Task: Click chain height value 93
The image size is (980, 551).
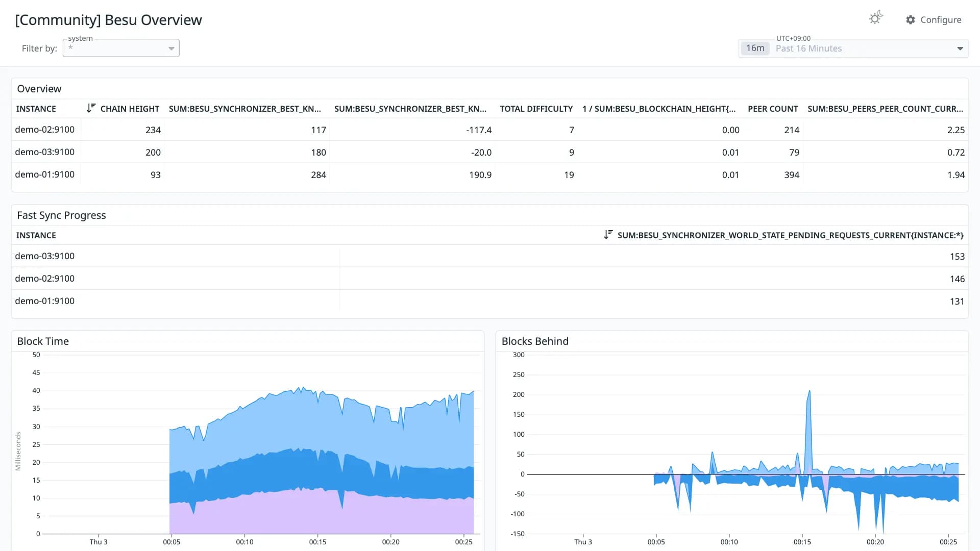Action: (156, 175)
